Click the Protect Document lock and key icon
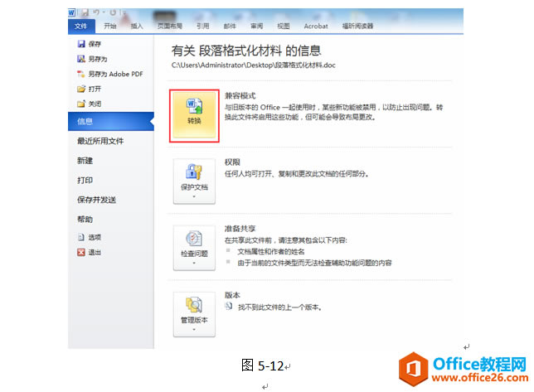Viewport: 534px width, 392px height. click(194, 172)
